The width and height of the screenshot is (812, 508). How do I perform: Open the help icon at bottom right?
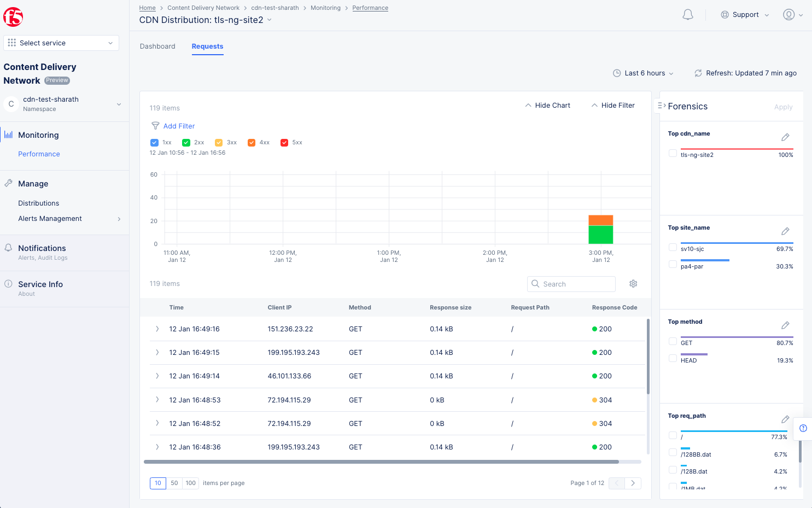[803, 429]
